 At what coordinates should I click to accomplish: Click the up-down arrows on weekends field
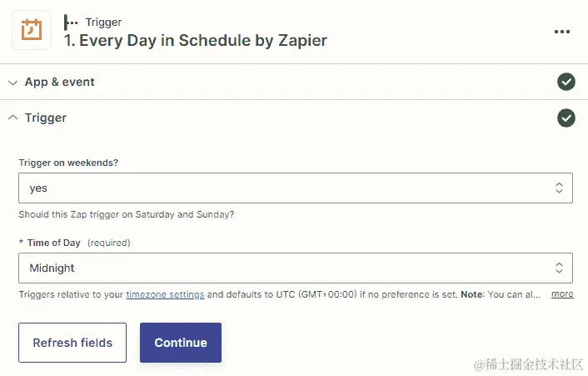559,188
